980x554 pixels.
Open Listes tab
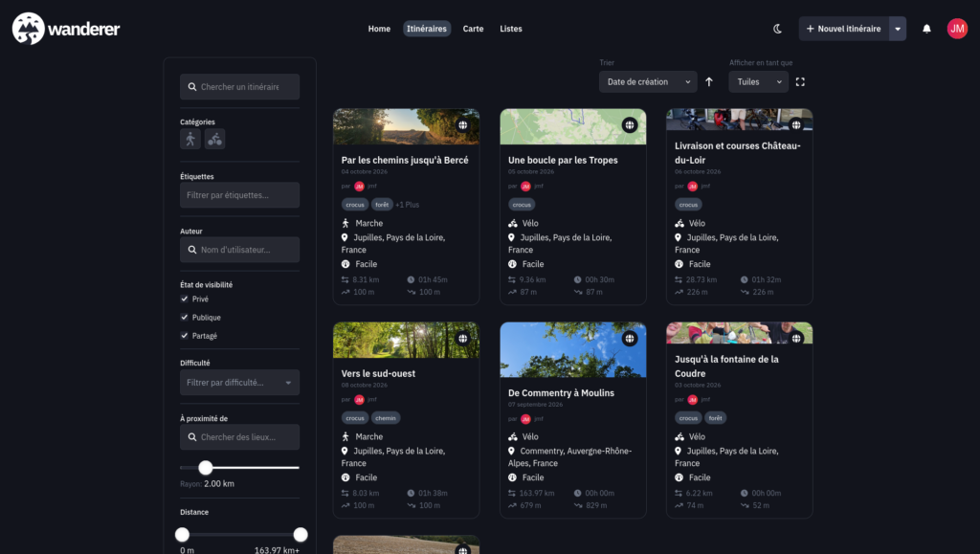pos(511,29)
